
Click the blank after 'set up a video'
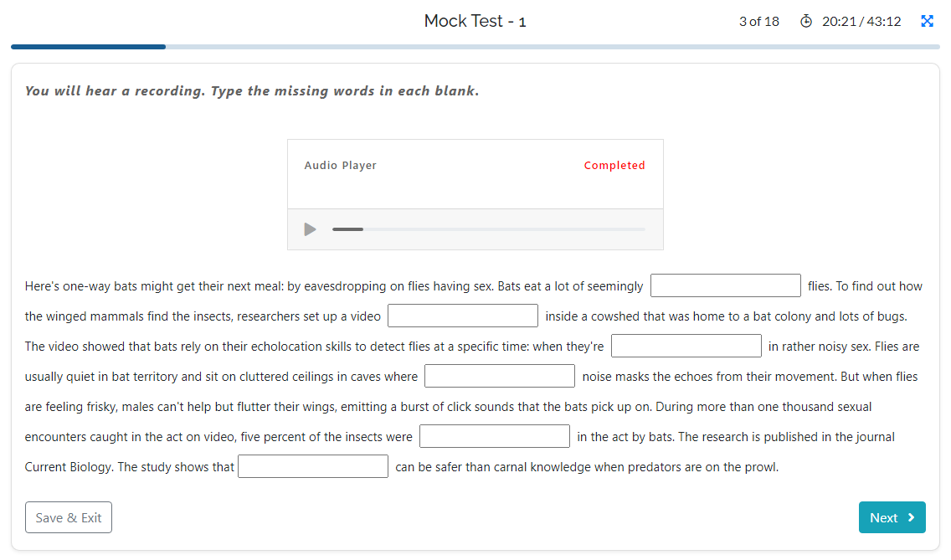tap(463, 316)
